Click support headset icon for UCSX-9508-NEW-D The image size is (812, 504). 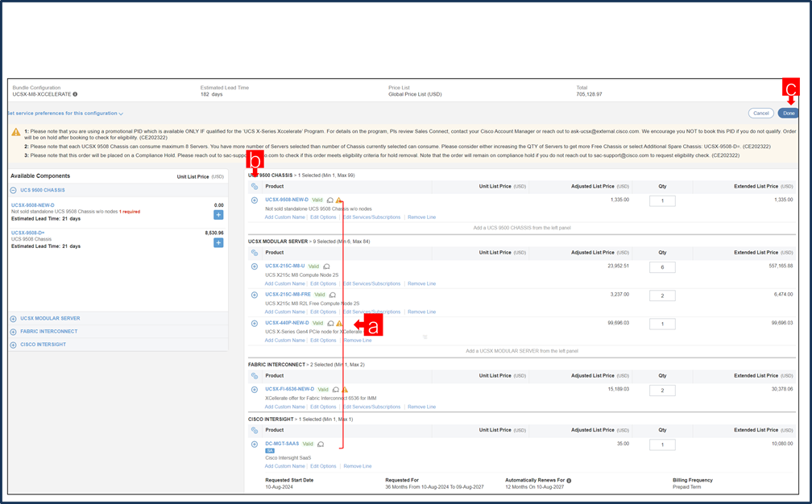click(330, 200)
